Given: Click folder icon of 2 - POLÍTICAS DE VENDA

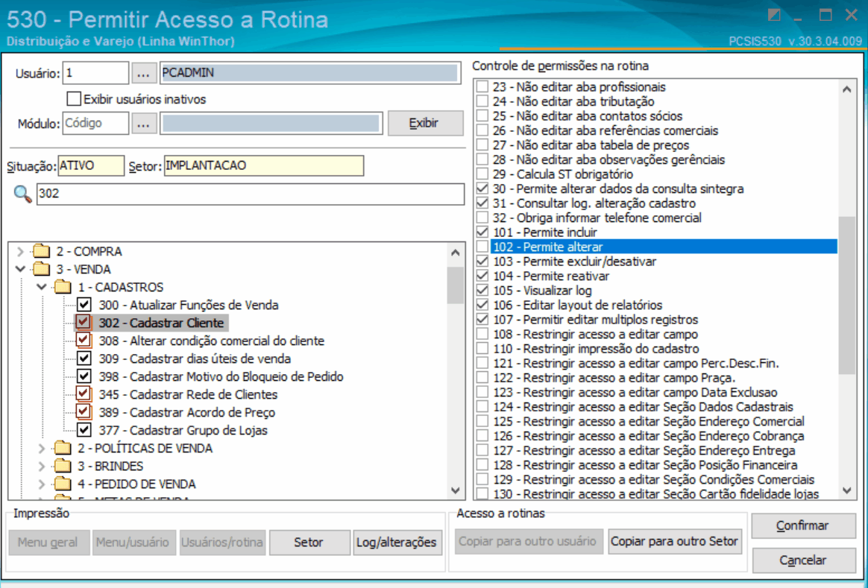Looking at the screenshot, I should (63, 448).
